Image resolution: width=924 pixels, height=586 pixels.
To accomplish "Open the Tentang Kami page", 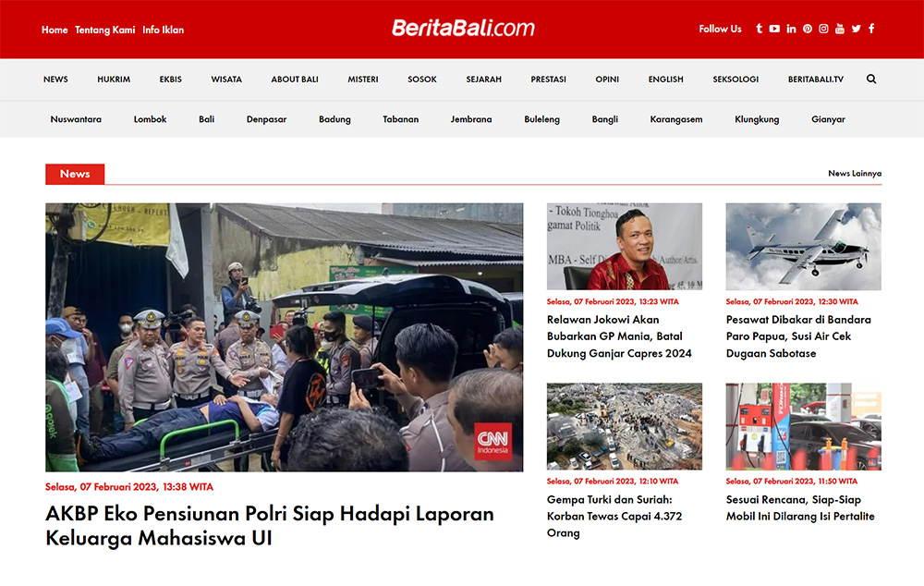I will pos(105,30).
